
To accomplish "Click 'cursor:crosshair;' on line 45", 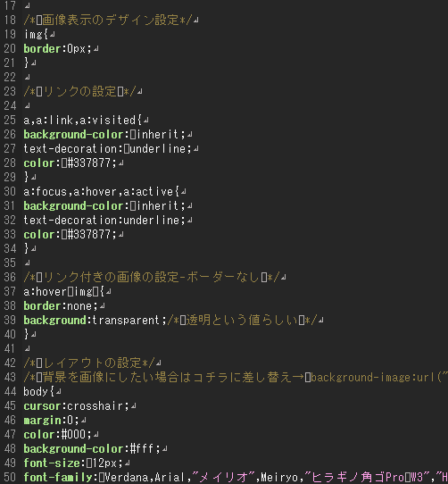I will pyautogui.click(x=76, y=406).
